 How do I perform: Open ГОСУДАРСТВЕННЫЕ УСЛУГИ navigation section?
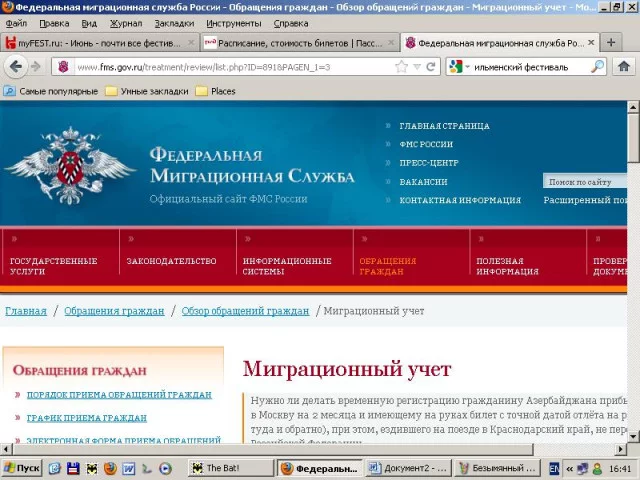[53, 266]
